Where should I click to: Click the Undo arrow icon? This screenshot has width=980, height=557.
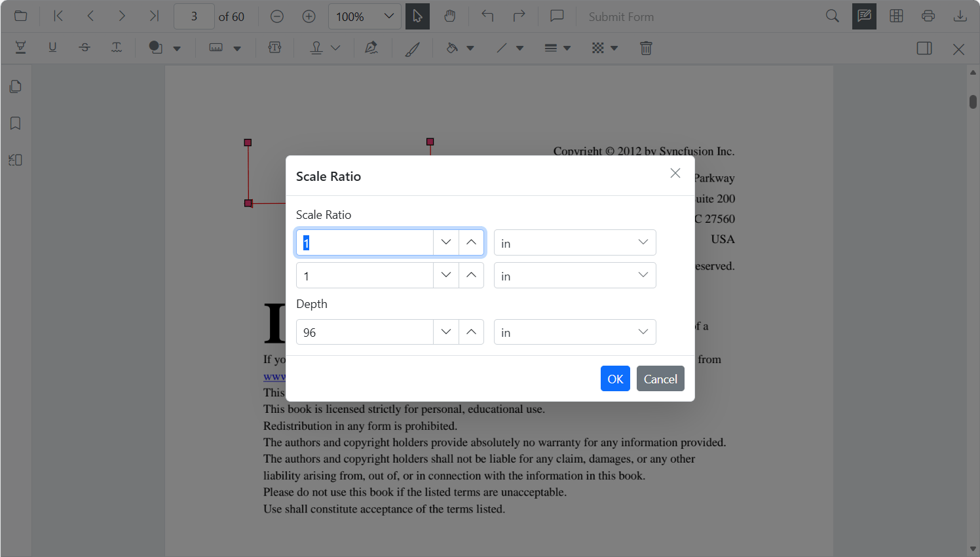[x=487, y=16]
